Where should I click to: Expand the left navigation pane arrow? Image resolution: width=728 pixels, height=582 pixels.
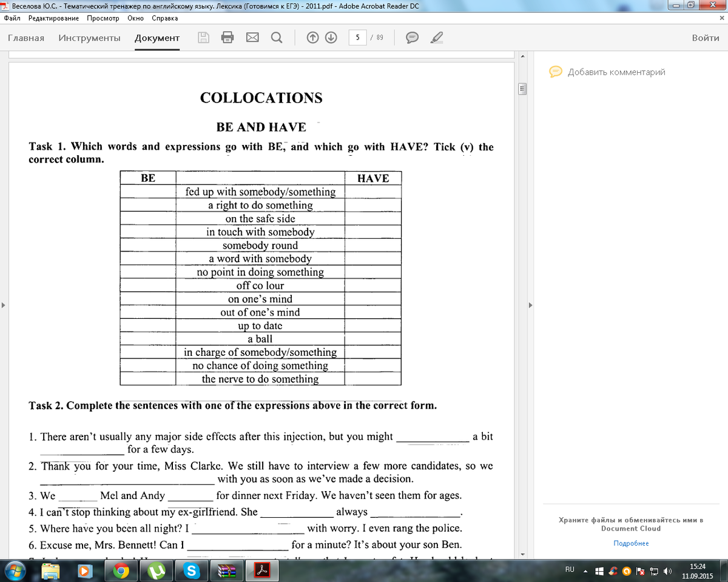(x=4, y=305)
